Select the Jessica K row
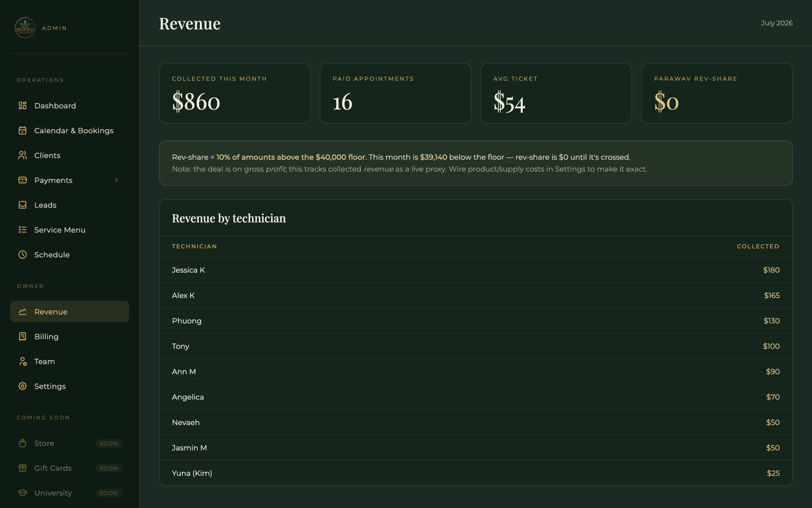The width and height of the screenshot is (812, 508). pos(476,270)
